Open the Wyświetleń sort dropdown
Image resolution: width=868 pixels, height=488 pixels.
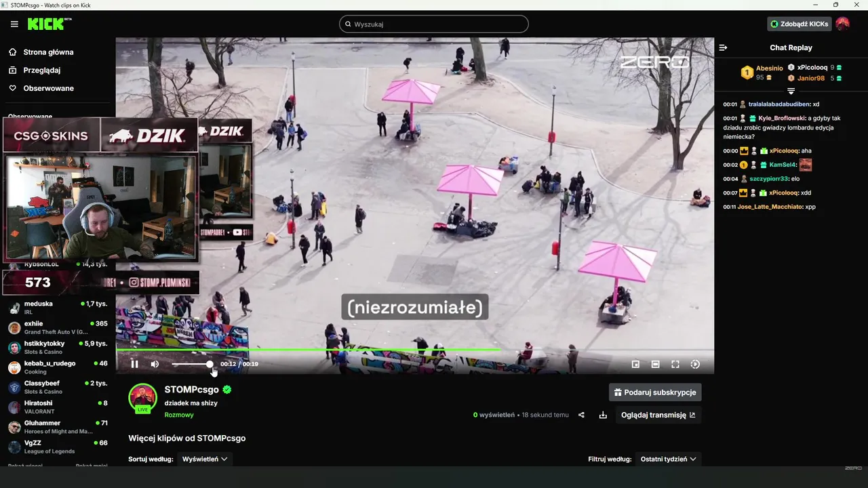(x=204, y=459)
